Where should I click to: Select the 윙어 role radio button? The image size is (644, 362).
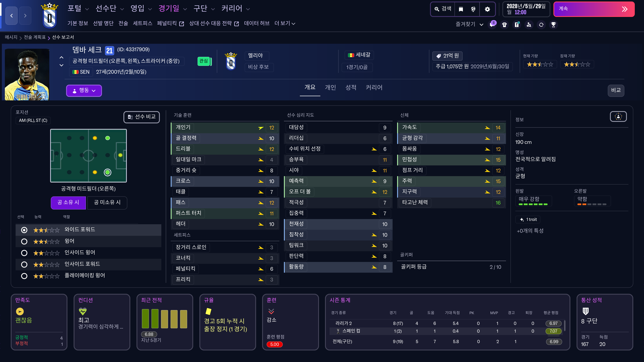24,241
